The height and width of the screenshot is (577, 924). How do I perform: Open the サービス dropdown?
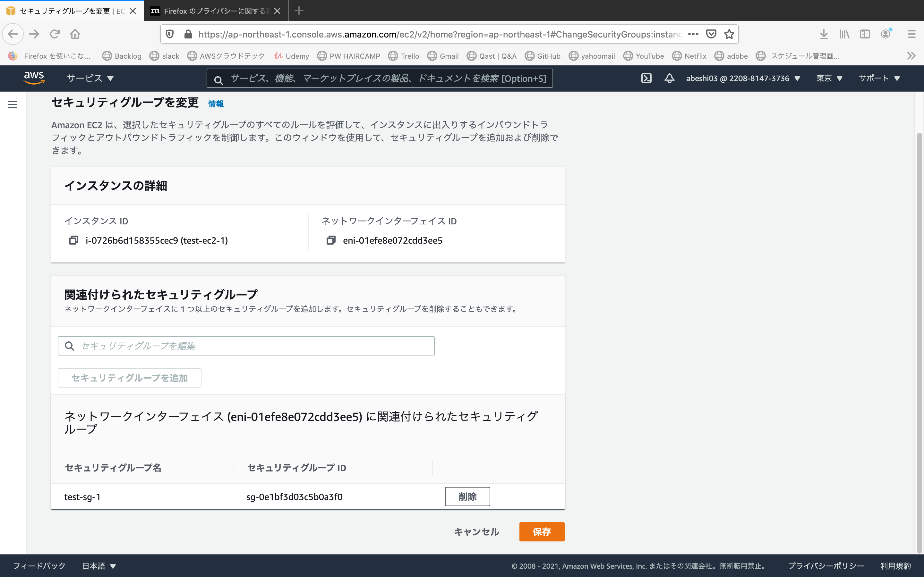coord(90,78)
